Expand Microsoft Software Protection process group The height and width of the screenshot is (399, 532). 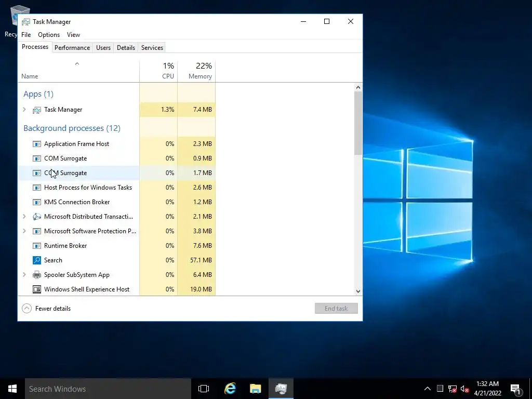tap(24, 231)
